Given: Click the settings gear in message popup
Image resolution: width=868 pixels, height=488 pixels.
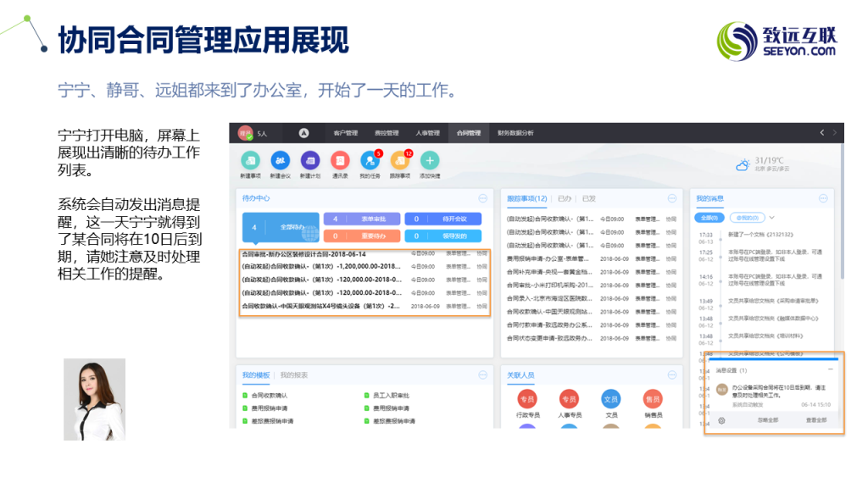Looking at the screenshot, I should 721,419.
